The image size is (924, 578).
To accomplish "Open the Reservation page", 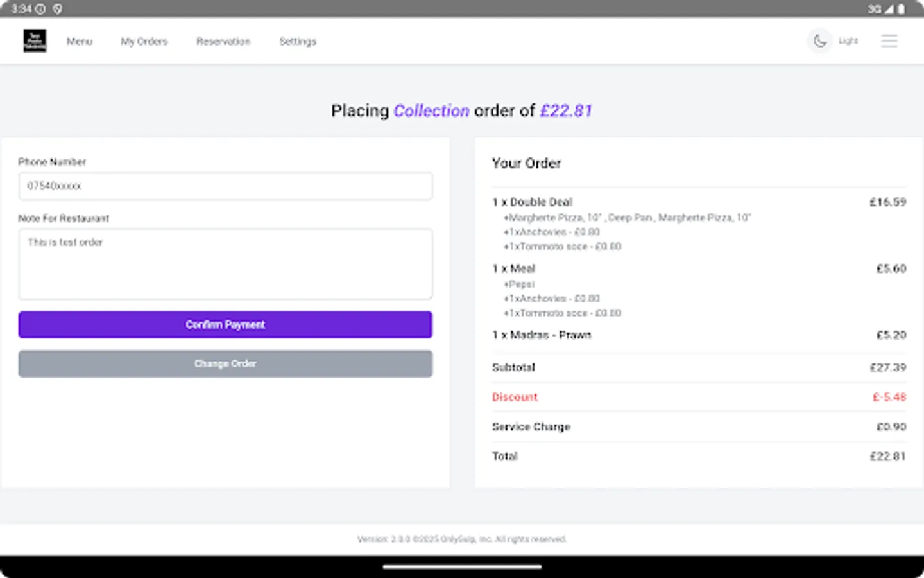I will click(x=223, y=41).
